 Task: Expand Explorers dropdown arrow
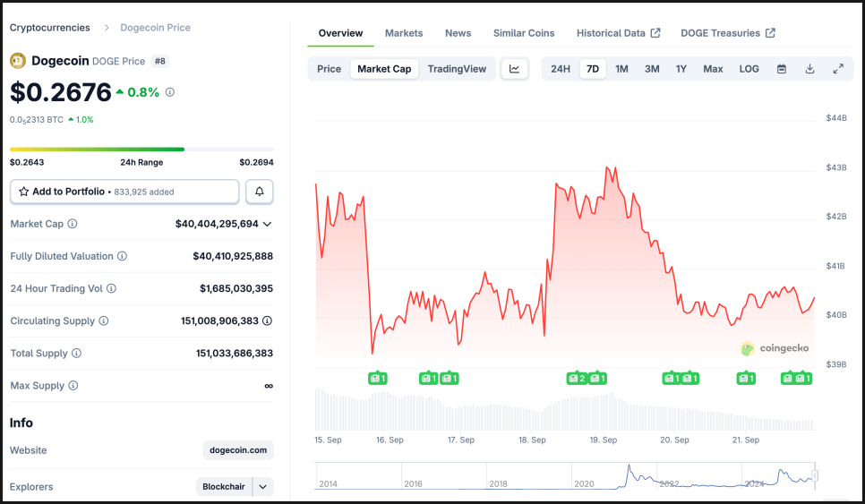(263, 486)
